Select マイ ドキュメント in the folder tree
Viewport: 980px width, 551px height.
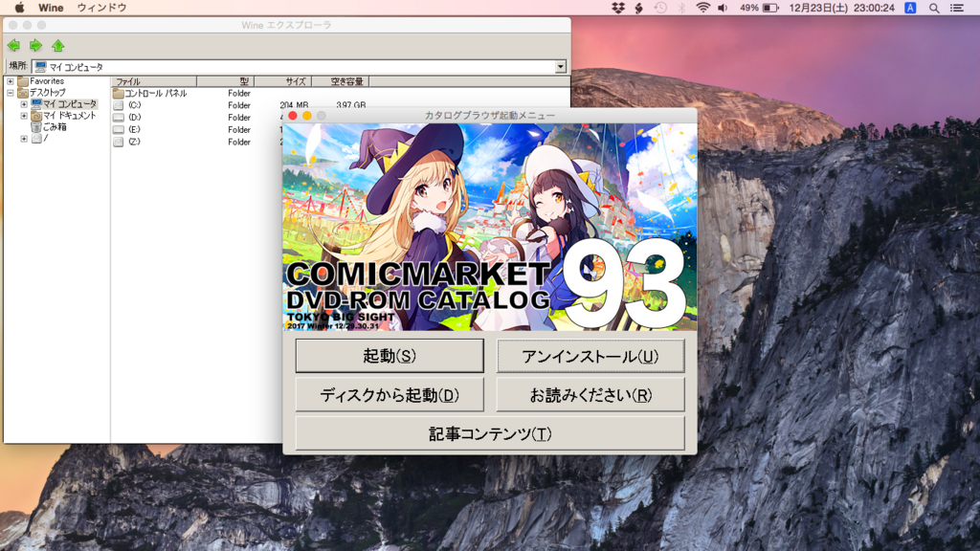pos(69,116)
